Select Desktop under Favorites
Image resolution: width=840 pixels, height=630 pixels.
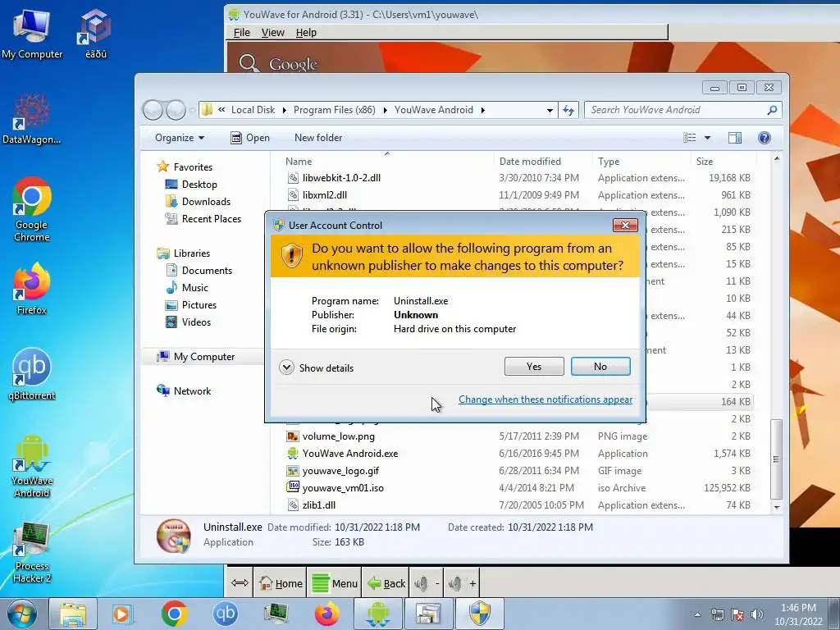point(199,185)
